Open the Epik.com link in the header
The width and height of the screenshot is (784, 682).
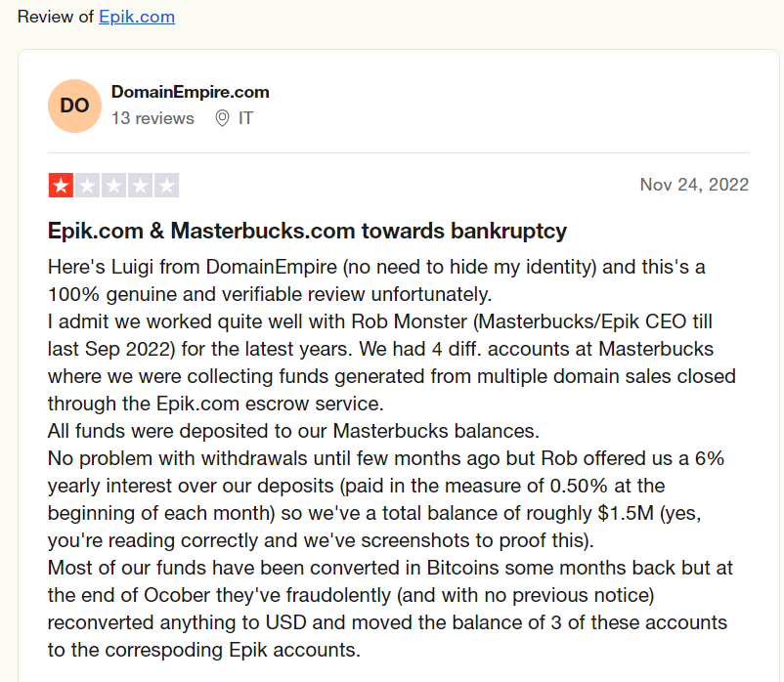pyautogui.click(x=137, y=17)
